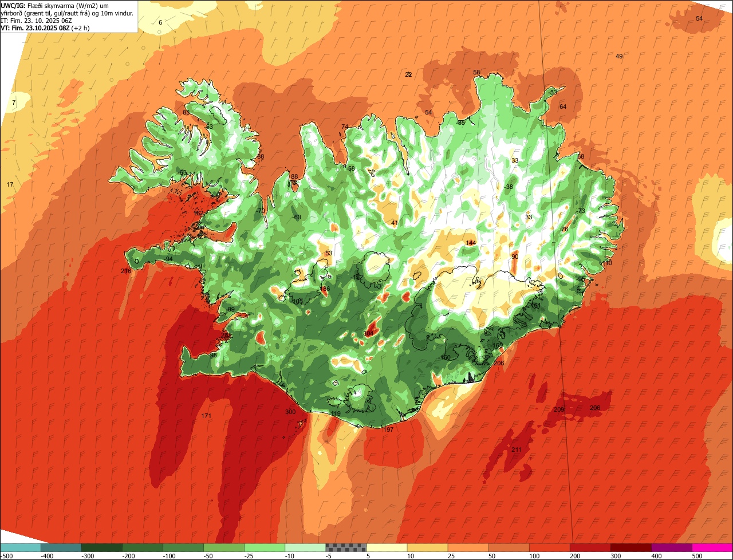
Task: Select the pale yellow swatch above 5
Action: click(x=387, y=547)
